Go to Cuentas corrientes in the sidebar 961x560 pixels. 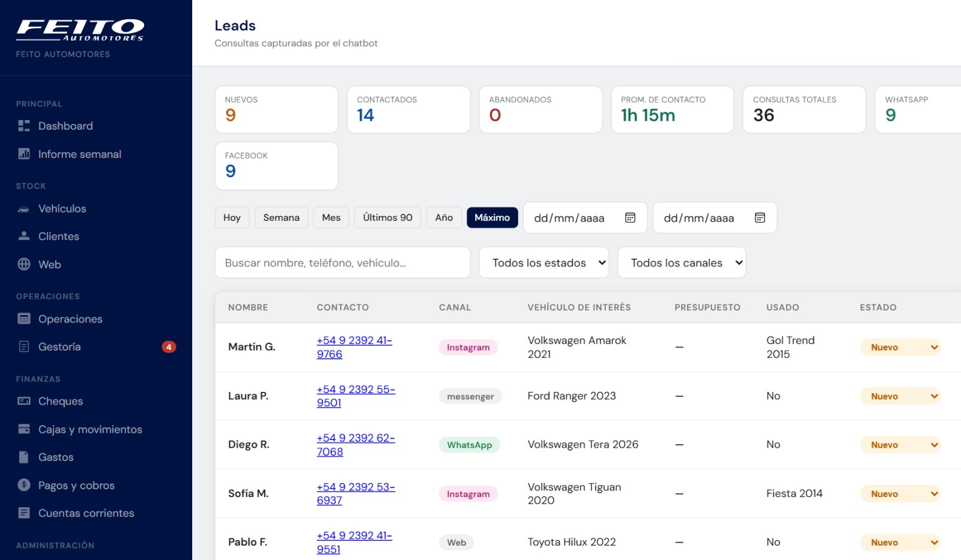point(86,513)
